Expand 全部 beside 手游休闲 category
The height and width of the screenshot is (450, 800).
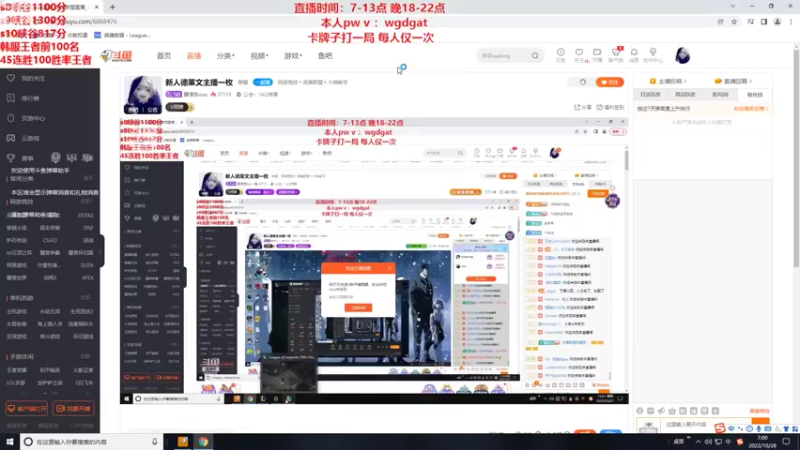click(x=87, y=357)
